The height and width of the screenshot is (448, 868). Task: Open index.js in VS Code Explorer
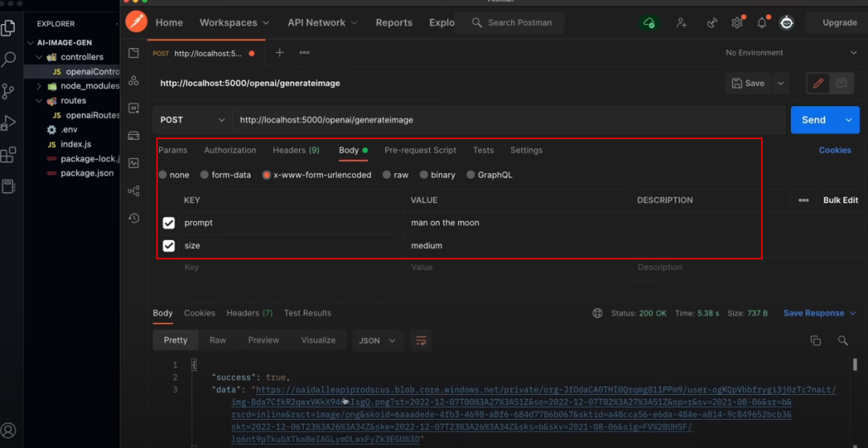tap(76, 145)
